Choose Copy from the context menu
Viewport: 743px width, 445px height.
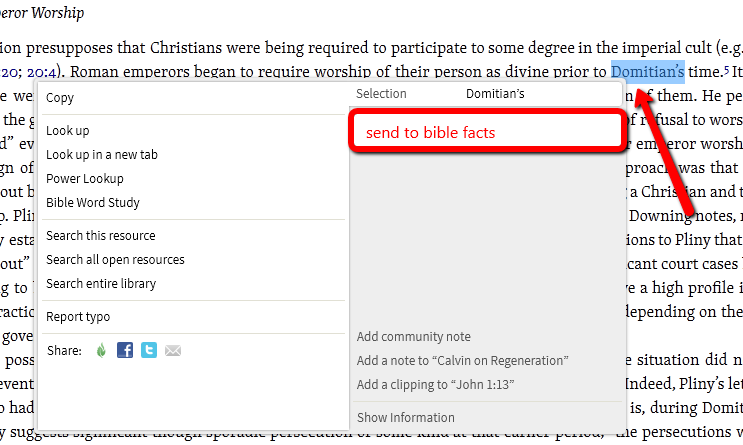[60, 98]
